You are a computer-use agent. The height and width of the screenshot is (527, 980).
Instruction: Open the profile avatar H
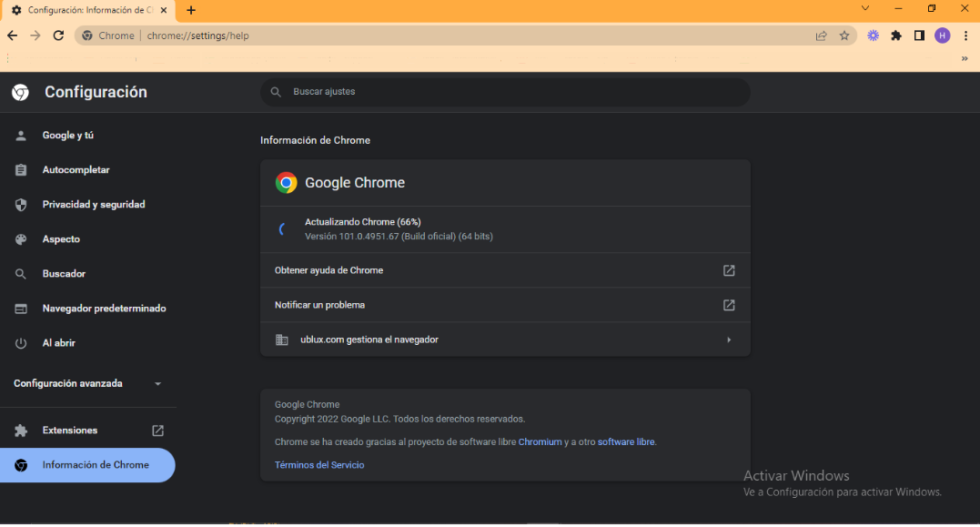tap(943, 35)
